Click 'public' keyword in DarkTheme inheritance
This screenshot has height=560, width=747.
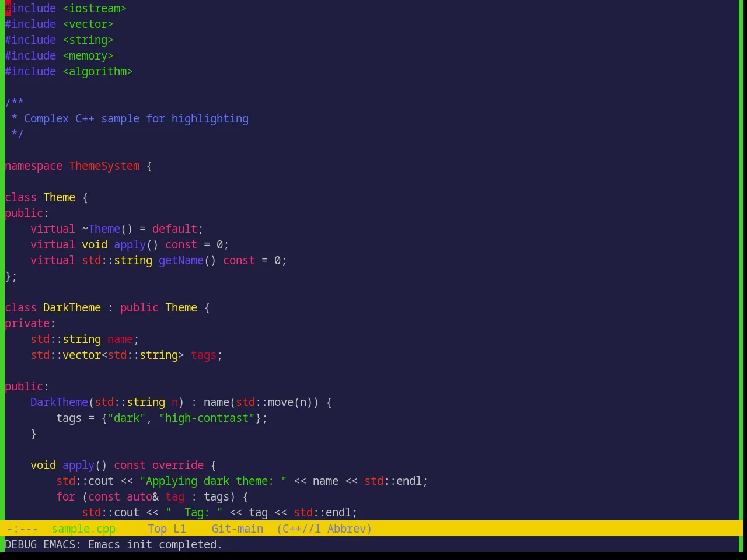point(139,307)
